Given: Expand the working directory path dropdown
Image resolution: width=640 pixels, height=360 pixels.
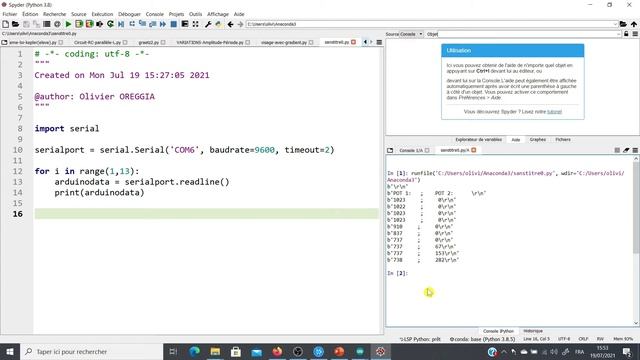Looking at the screenshot, I should coord(615,24).
